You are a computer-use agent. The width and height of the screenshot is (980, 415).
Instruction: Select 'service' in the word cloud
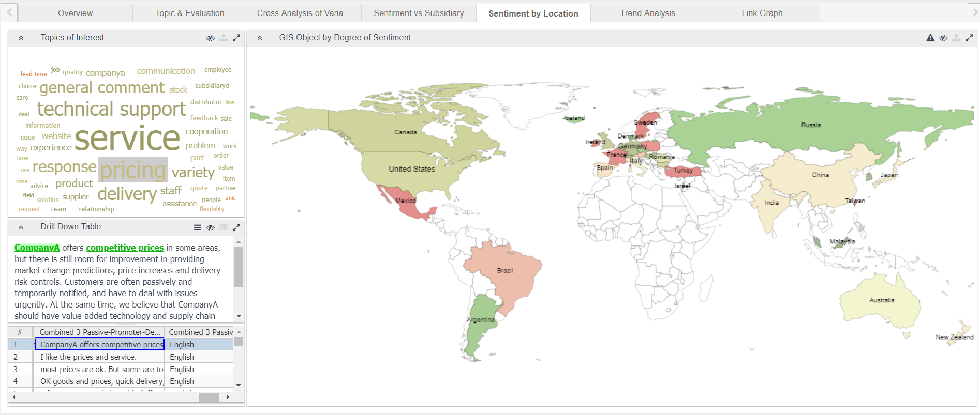(x=127, y=139)
